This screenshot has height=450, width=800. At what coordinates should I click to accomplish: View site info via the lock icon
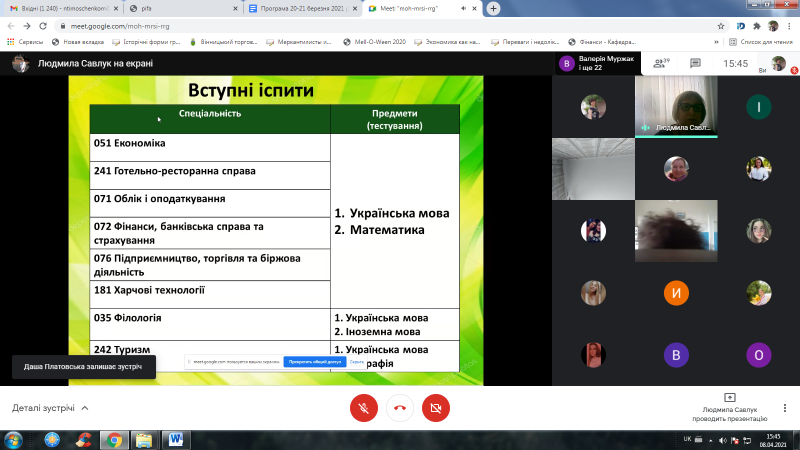tap(63, 26)
